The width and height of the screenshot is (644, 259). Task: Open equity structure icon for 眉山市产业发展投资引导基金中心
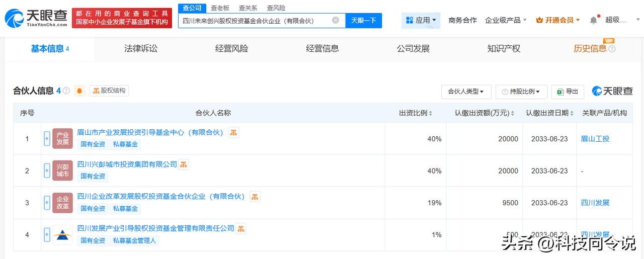(x=233, y=132)
